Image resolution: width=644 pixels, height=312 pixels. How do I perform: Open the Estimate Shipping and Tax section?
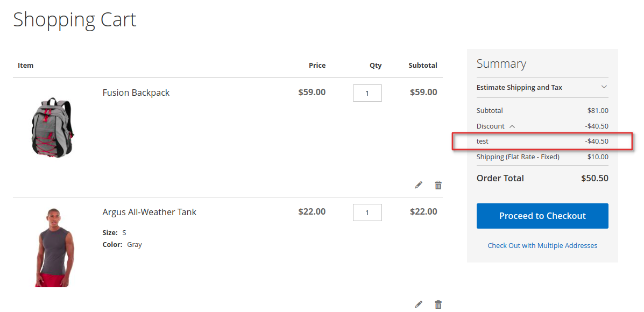pos(542,88)
